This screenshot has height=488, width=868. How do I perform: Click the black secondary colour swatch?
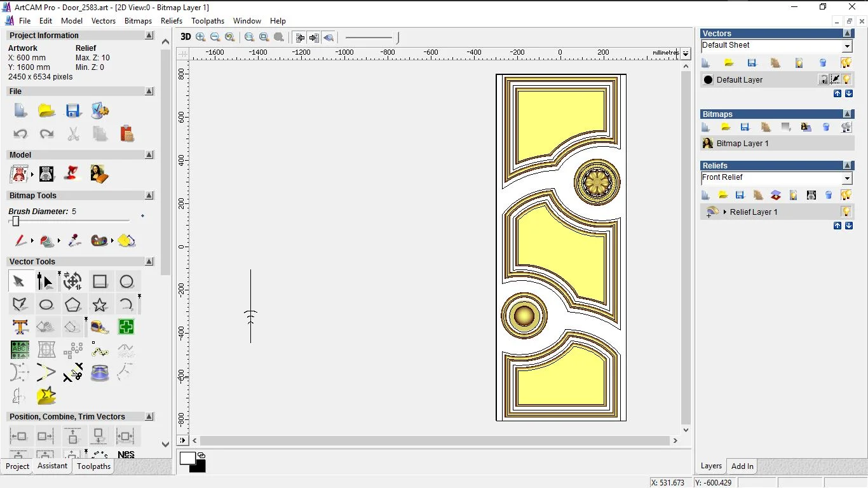199,467
